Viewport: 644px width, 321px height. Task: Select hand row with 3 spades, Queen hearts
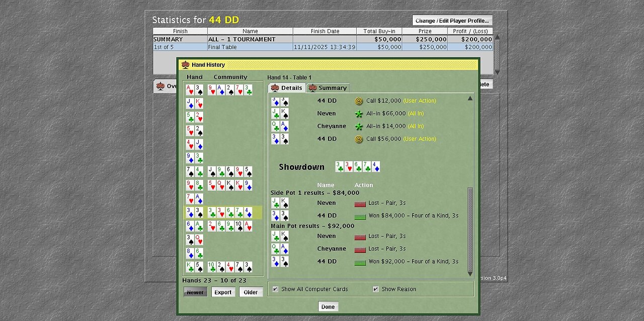coord(223,240)
